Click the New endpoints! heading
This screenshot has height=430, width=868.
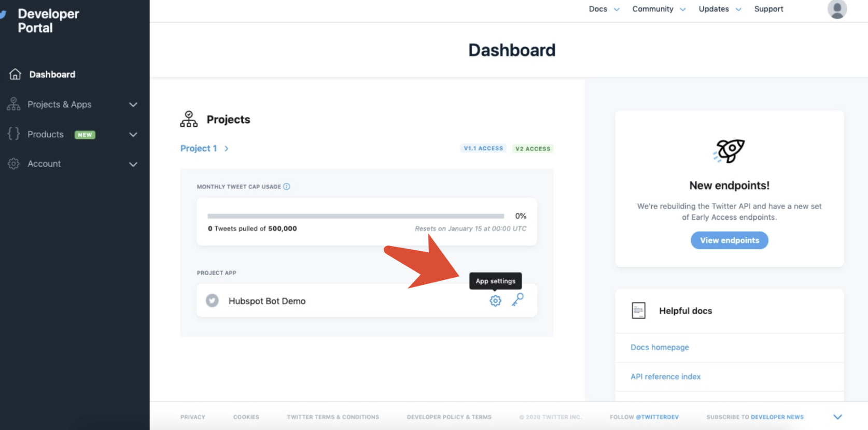click(x=729, y=185)
